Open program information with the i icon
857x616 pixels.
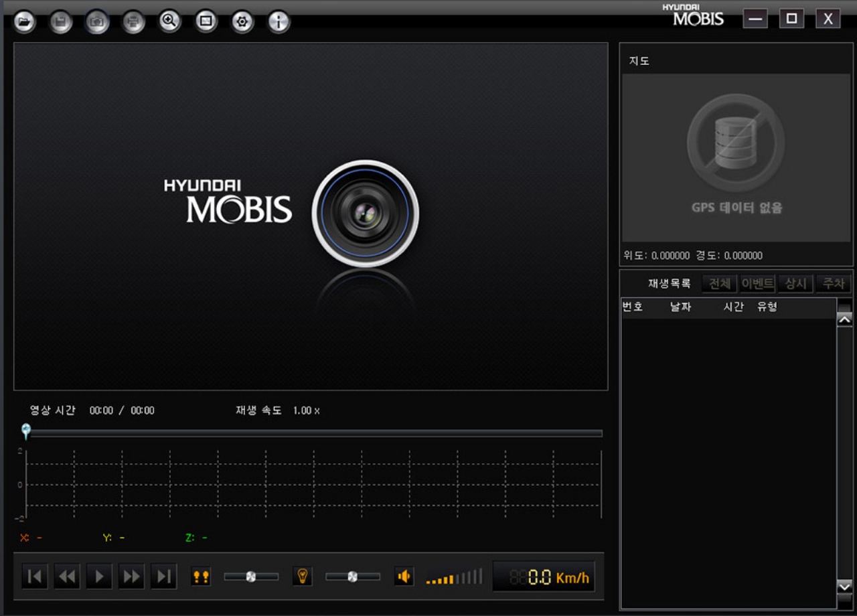pos(279,22)
